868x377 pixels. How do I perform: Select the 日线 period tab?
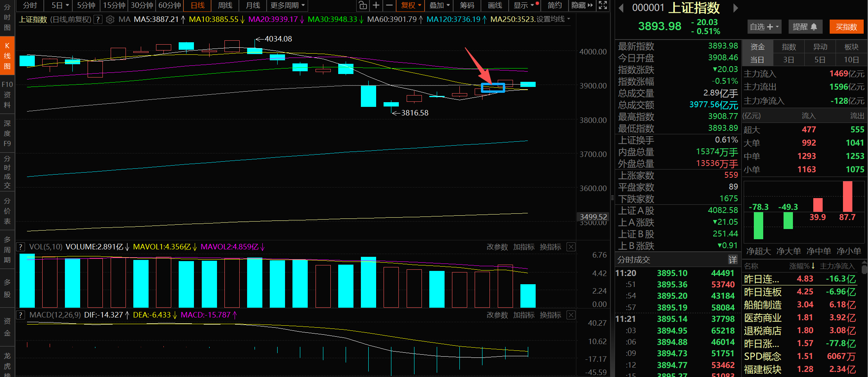click(x=198, y=5)
